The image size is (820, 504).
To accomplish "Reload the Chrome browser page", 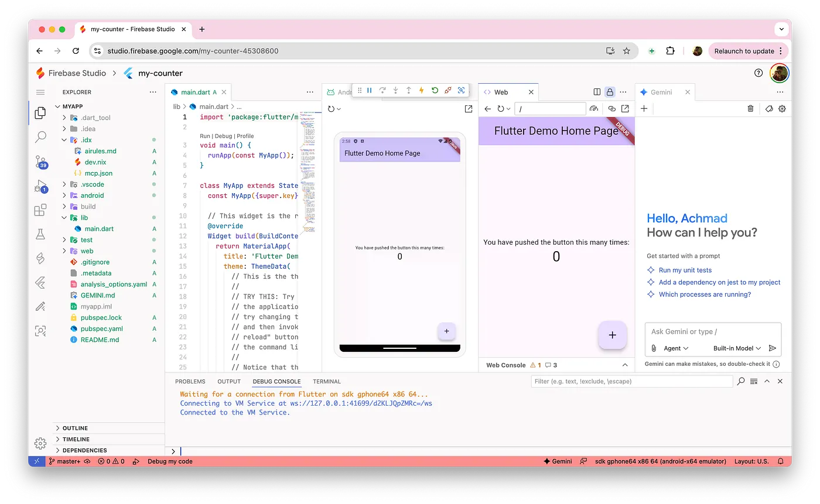I will click(76, 51).
